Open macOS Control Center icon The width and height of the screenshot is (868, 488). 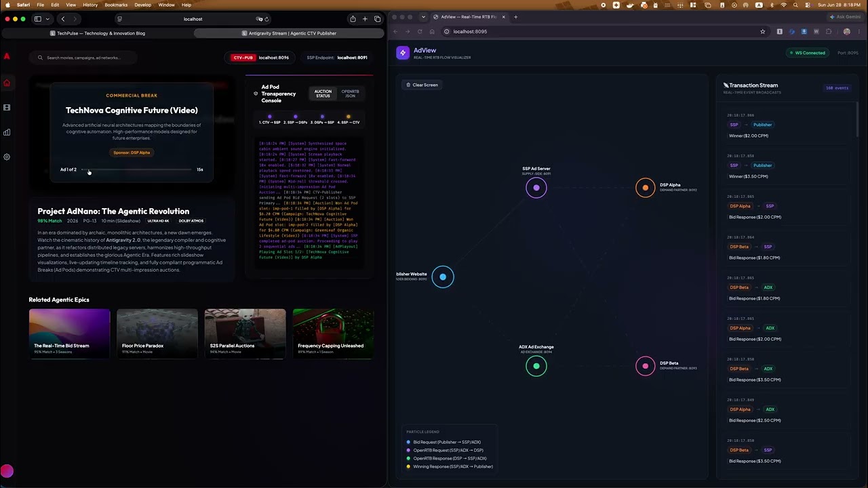[808, 5]
